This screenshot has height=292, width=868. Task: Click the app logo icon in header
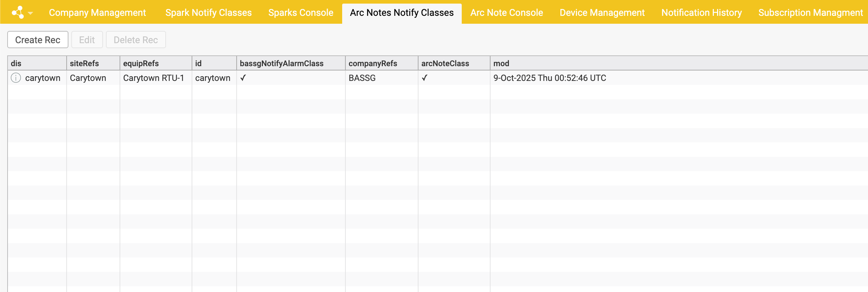pos(18,13)
